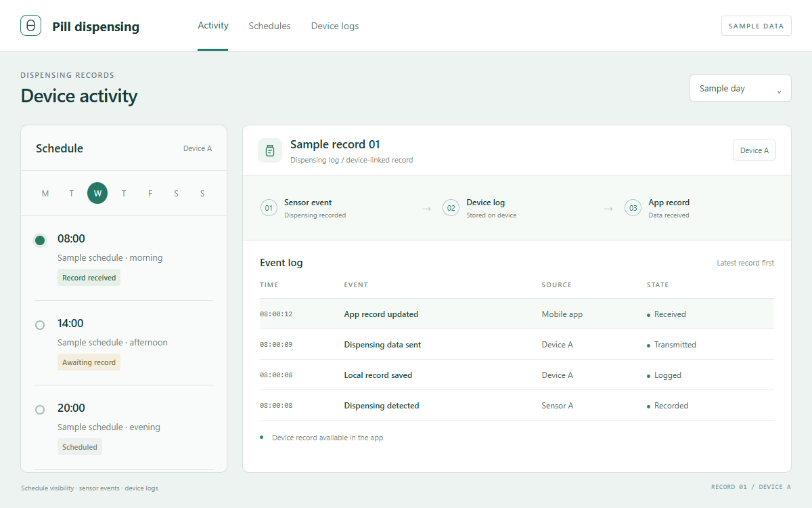The height and width of the screenshot is (508, 812).
Task: Click the Recorded state cell
Action: point(668,406)
